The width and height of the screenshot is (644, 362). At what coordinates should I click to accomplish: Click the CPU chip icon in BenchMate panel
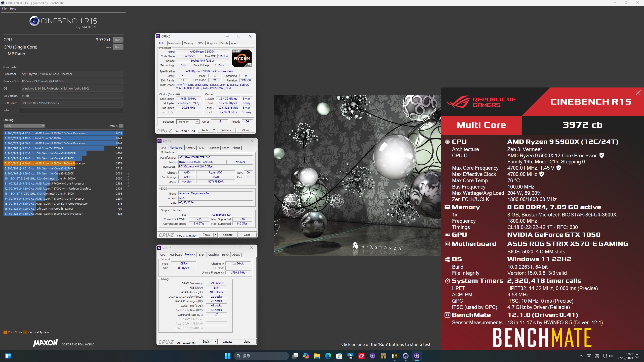point(447,142)
